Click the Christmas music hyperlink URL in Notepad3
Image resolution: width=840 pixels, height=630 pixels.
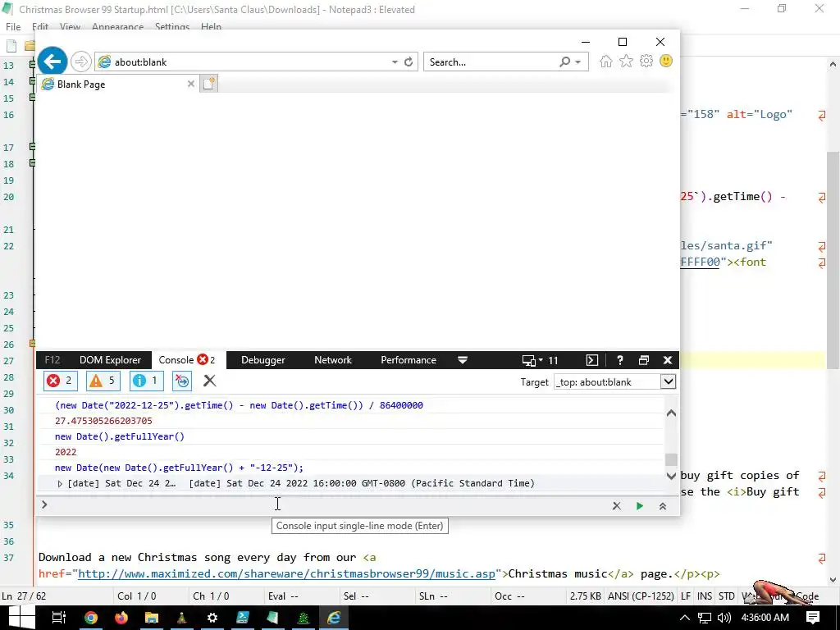(x=286, y=573)
